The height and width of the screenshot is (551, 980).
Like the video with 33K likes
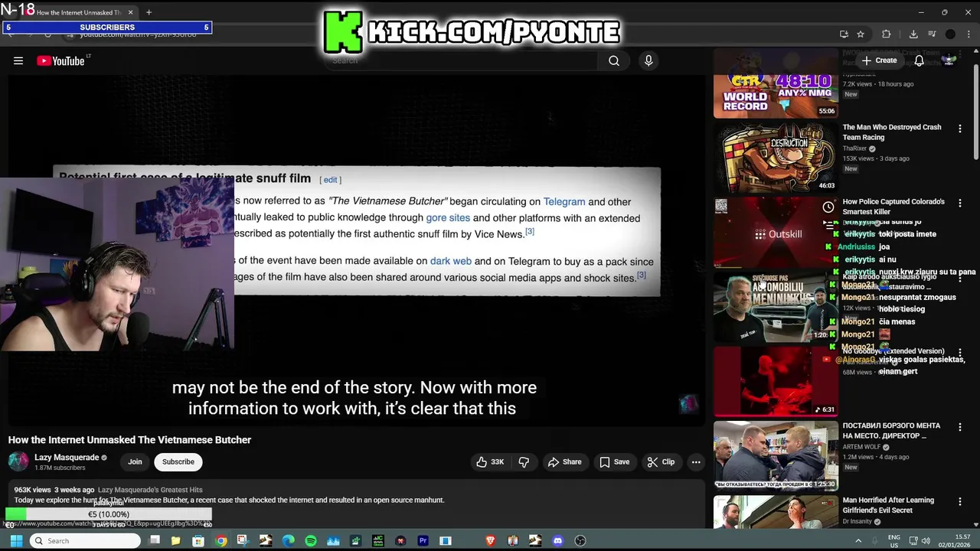tap(490, 462)
